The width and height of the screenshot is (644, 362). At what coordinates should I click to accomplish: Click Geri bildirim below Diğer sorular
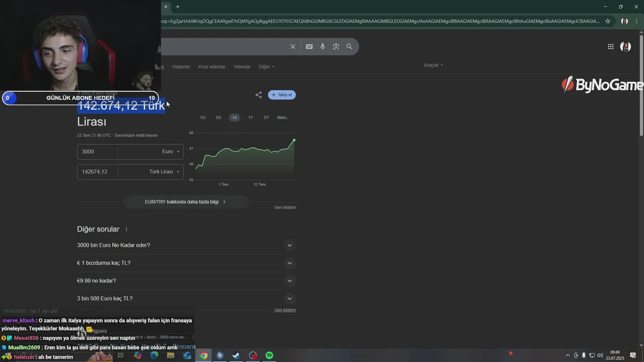285,310
